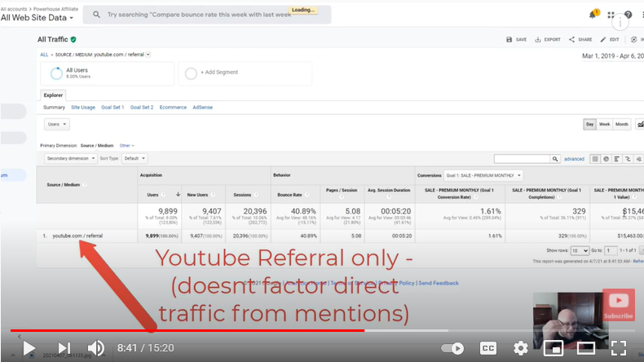644x362 pixels.
Task: Open Secondary dimension dropdown
Action: click(x=71, y=158)
